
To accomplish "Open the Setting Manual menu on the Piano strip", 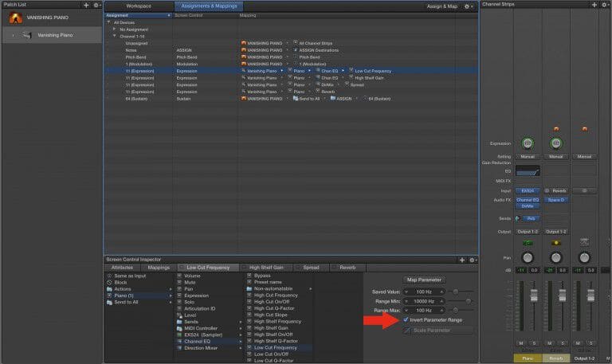I will pyautogui.click(x=528, y=156).
